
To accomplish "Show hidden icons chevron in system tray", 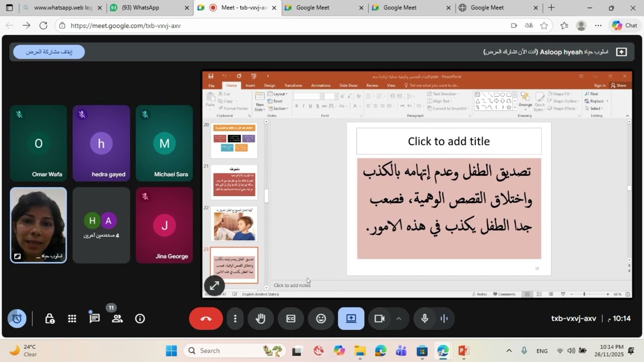I will coord(509,351).
